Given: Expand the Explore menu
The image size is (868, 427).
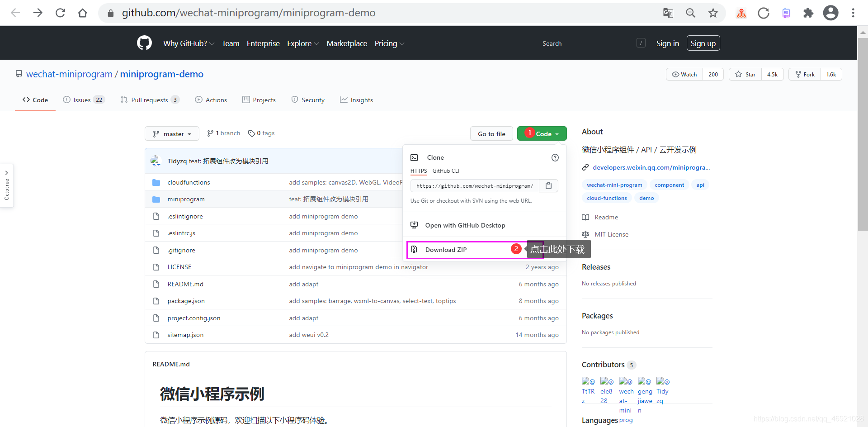Looking at the screenshot, I should click(x=303, y=43).
